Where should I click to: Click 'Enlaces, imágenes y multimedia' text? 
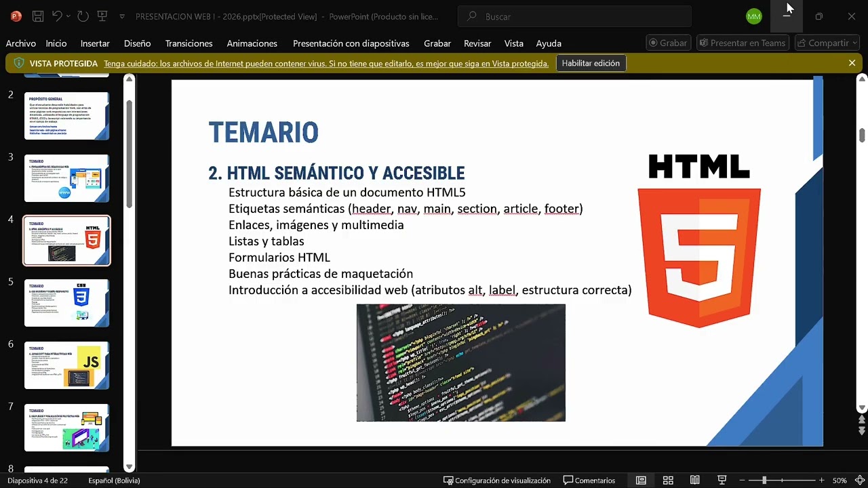click(316, 225)
